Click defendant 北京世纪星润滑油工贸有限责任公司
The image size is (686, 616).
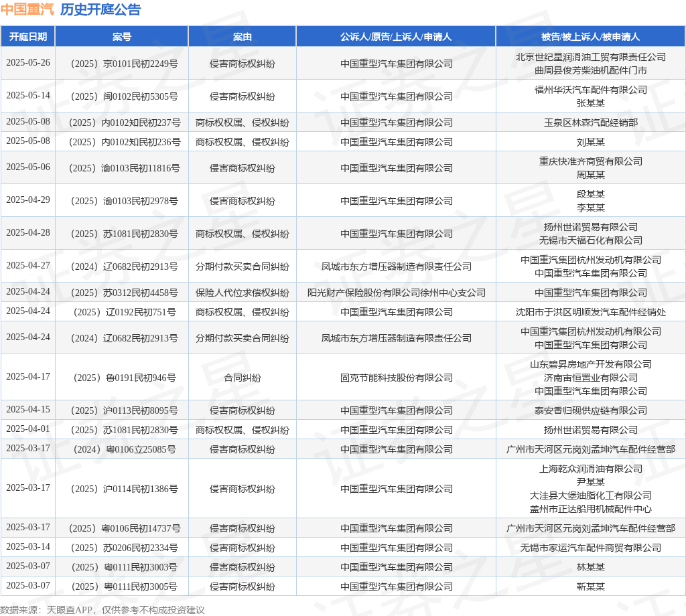(591, 57)
